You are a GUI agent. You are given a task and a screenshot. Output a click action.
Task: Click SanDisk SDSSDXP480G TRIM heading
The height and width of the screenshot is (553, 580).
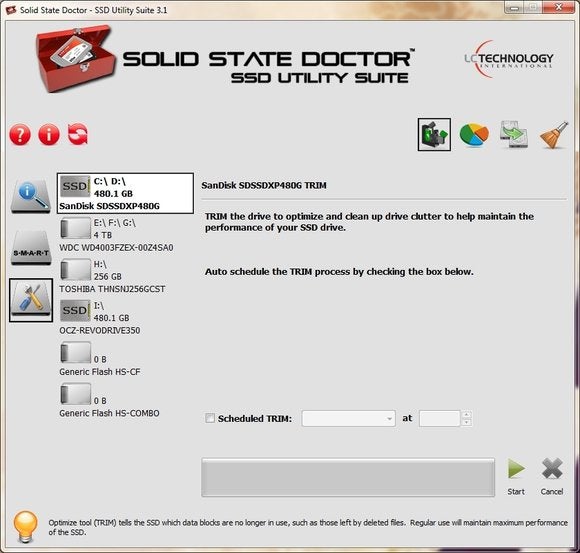tap(264, 185)
